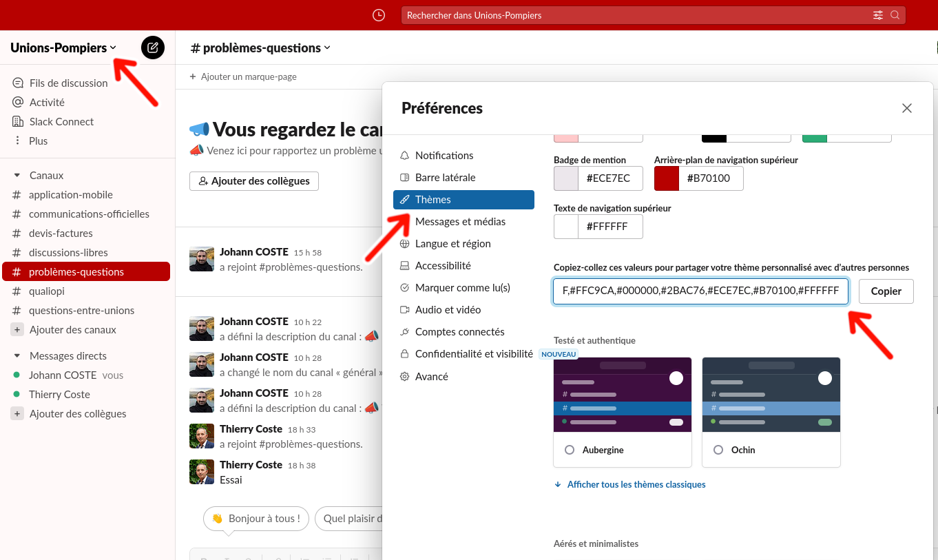Click the Essai message text

coord(231,480)
